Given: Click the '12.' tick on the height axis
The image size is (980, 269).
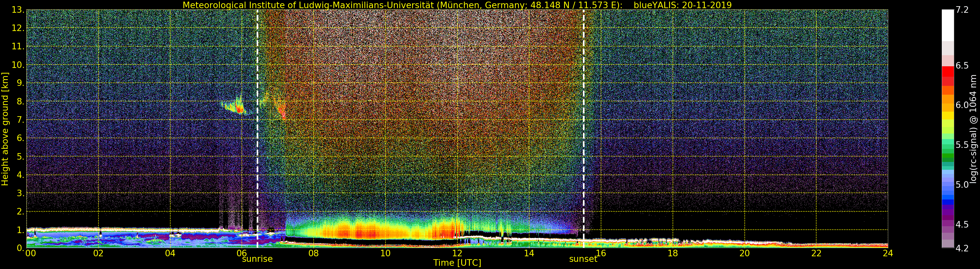Looking at the screenshot, I should click(x=18, y=28).
